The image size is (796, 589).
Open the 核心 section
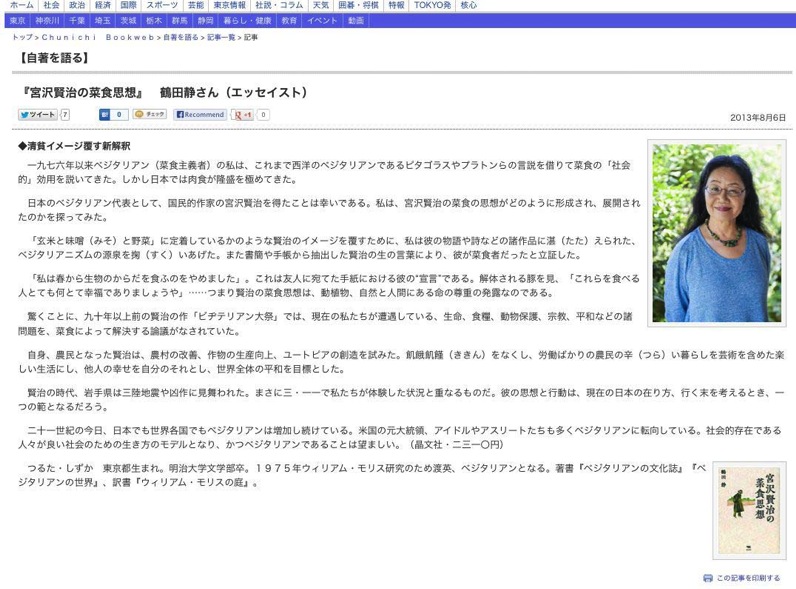(x=469, y=5)
